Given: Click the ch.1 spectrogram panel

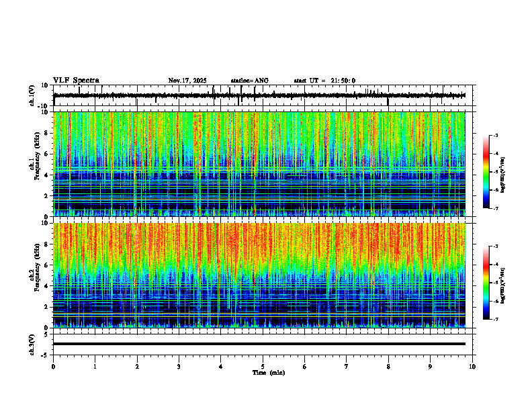Looking at the screenshot, I should [259, 164].
